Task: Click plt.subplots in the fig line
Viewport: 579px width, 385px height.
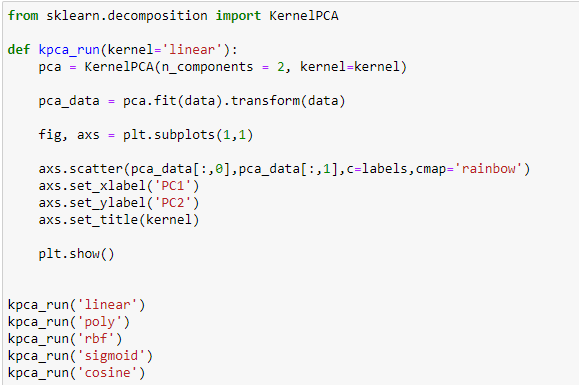Action: click(x=169, y=135)
